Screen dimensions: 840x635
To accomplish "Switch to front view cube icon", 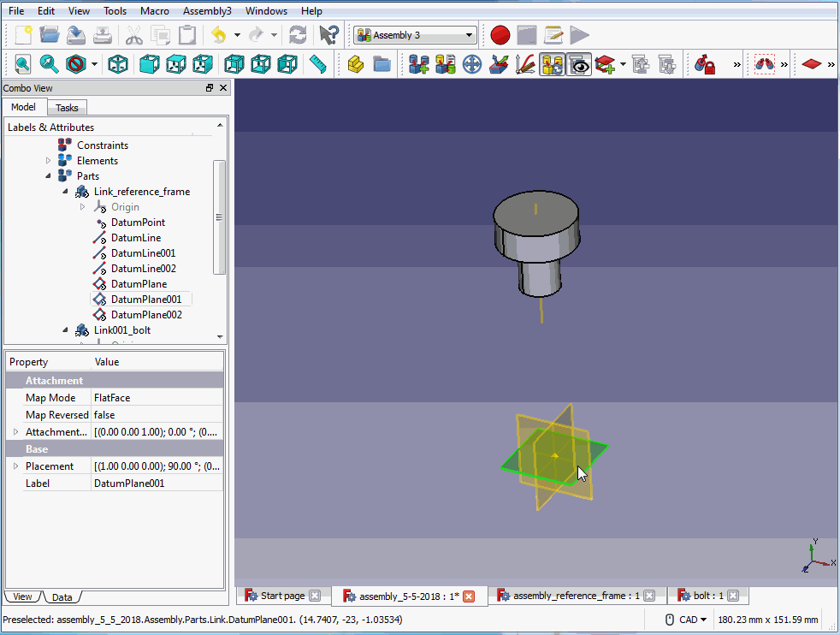I will click(149, 64).
